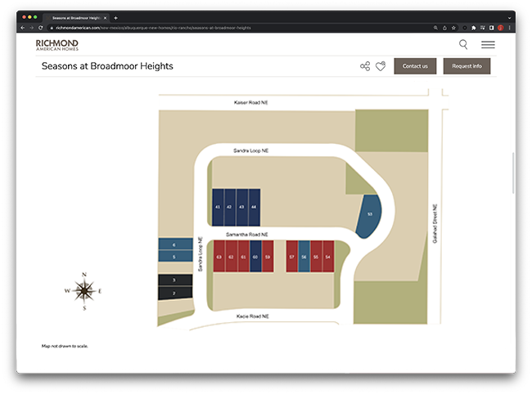Click the share icon beside community title
The height and width of the screenshot is (394, 532).
click(x=365, y=66)
